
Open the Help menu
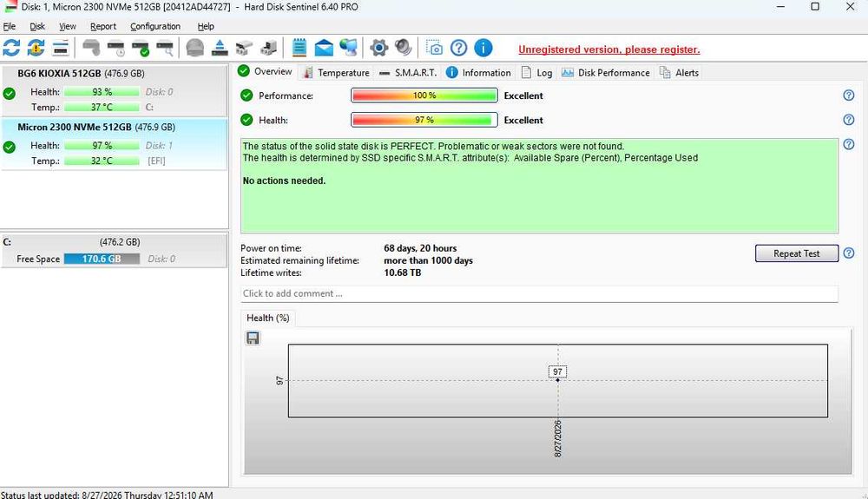click(206, 26)
